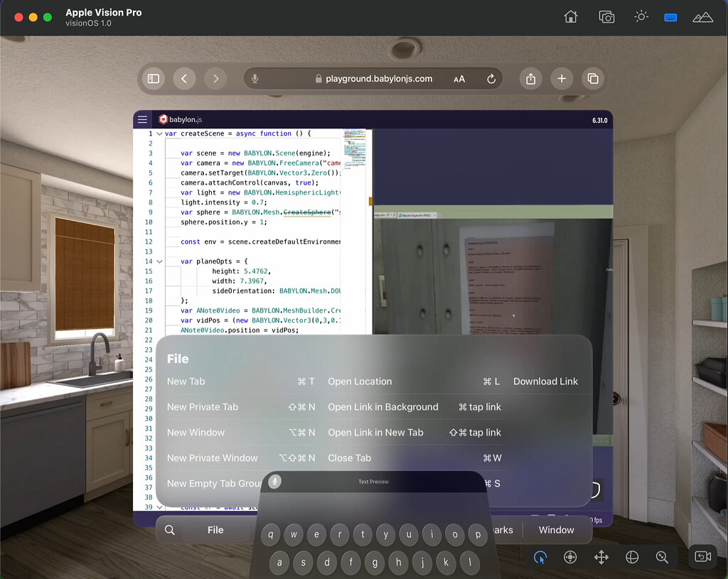Select the mountains environment icon
The height and width of the screenshot is (579, 728).
tap(702, 16)
